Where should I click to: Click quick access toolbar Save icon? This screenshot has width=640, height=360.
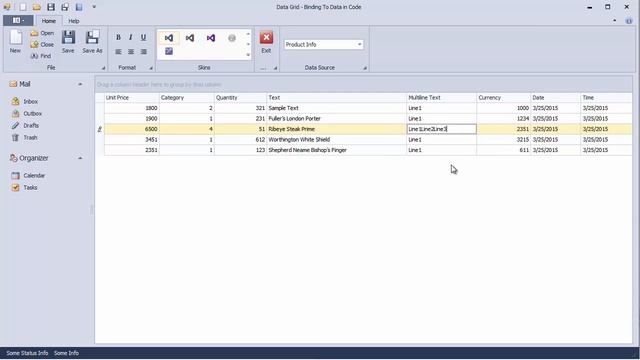pos(51,7)
